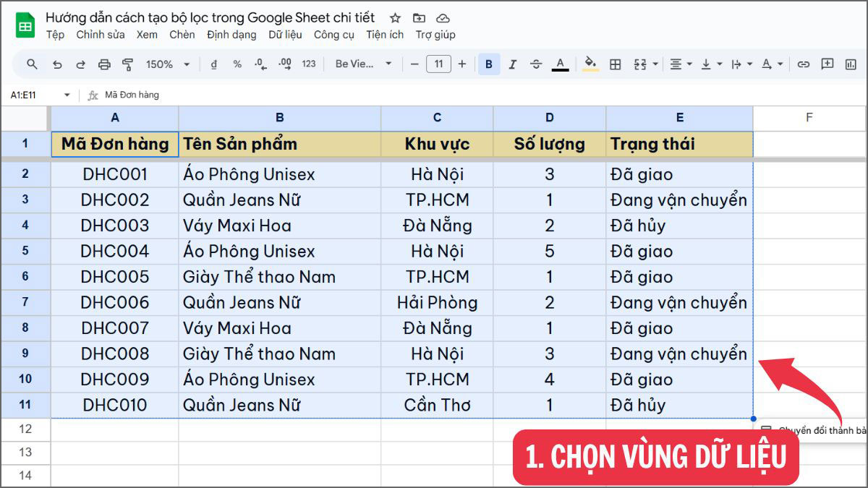The image size is (868, 488).
Task: Open the Dữ liệu menu
Action: [285, 34]
